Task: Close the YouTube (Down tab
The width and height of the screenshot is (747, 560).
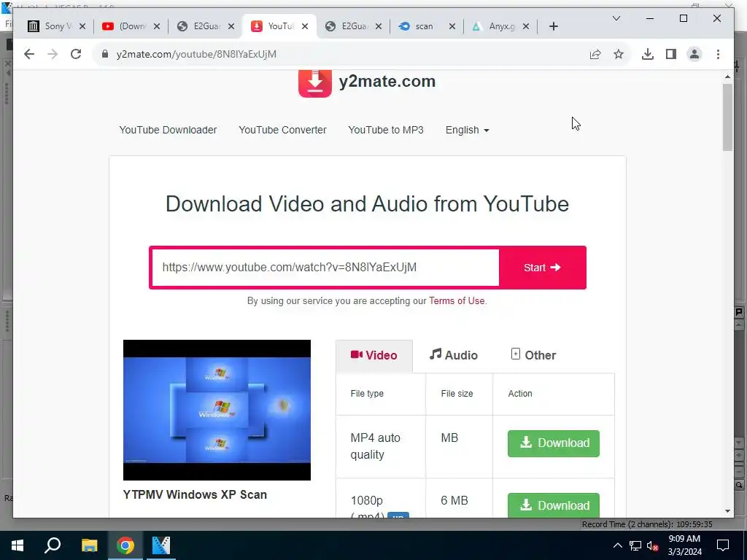Action: click(157, 26)
